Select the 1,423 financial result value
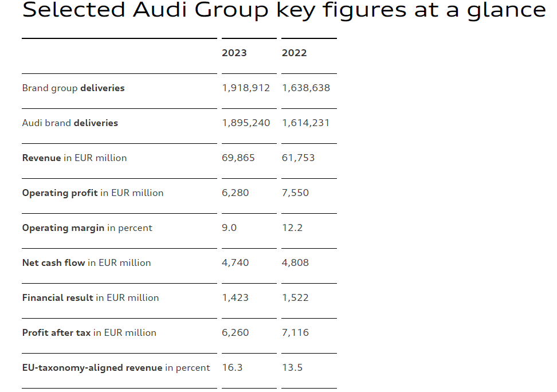Image resolution: width=557 pixels, height=392 pixels. (236, 297)
